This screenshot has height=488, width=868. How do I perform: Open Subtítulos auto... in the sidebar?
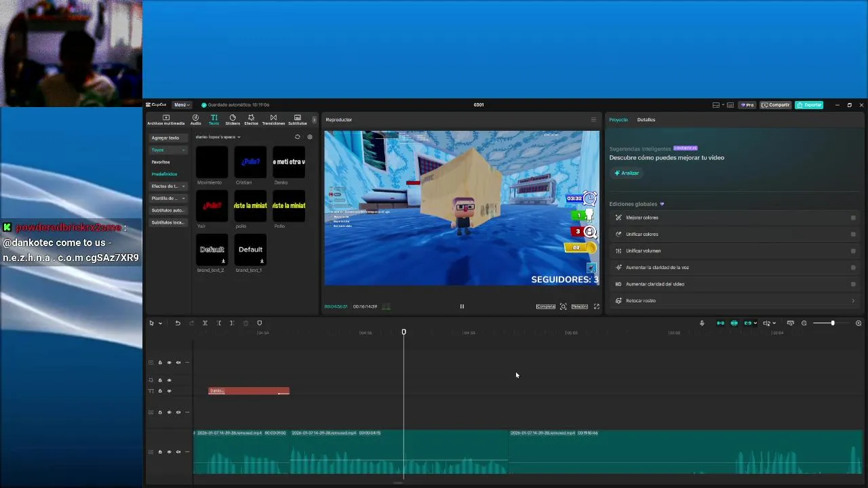pyautogui.click(x=167, y=211)
